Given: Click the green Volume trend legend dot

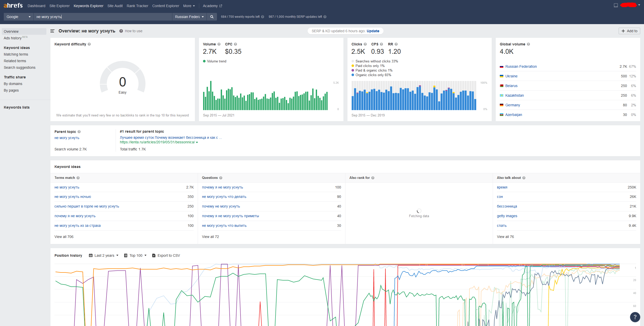Looking at the screenshot, I should 204,61.
